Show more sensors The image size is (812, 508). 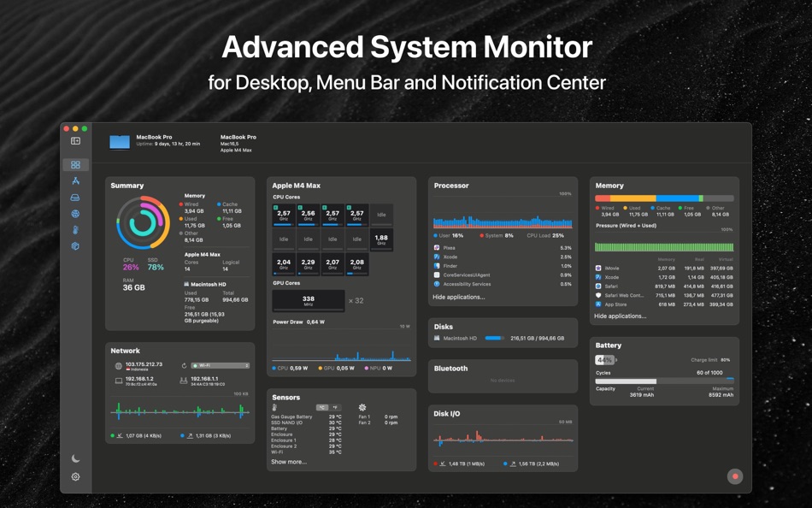coord(289,462)
